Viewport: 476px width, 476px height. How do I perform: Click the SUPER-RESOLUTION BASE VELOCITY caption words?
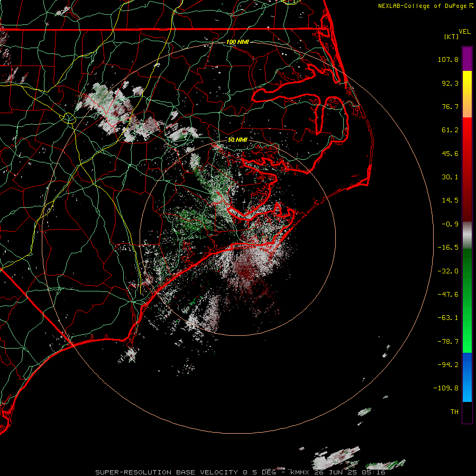pos(167,472)
